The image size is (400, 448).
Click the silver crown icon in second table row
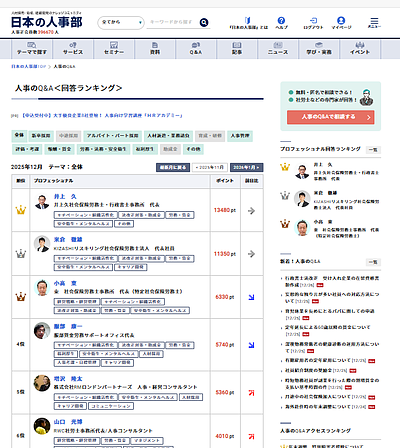point(21,254)
